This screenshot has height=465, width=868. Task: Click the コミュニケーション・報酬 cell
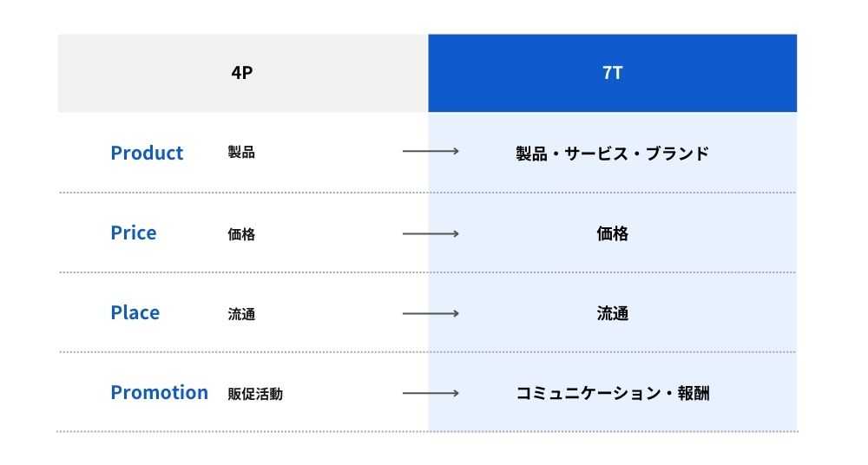[612, 393]
